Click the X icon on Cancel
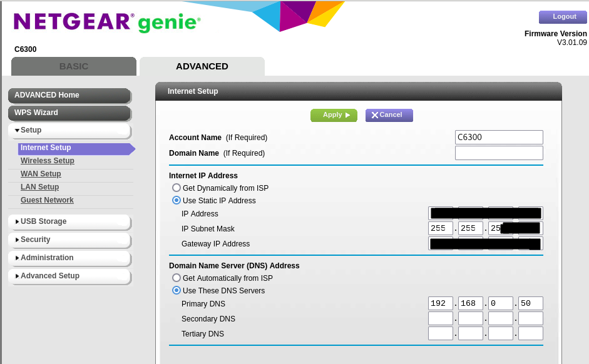Screen dimensions: 589x364 pyautogui.click(x=374, y=114)
